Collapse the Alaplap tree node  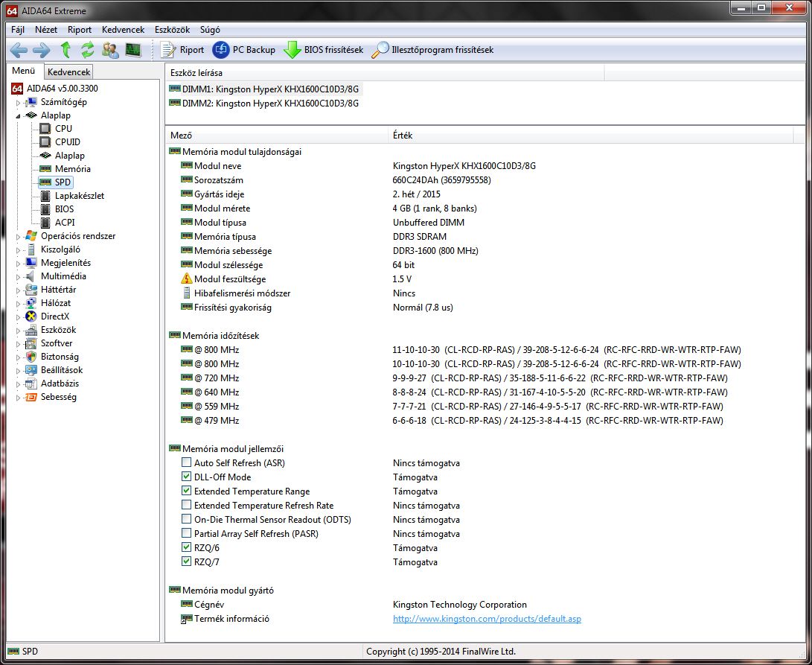[x=18, y=116]
